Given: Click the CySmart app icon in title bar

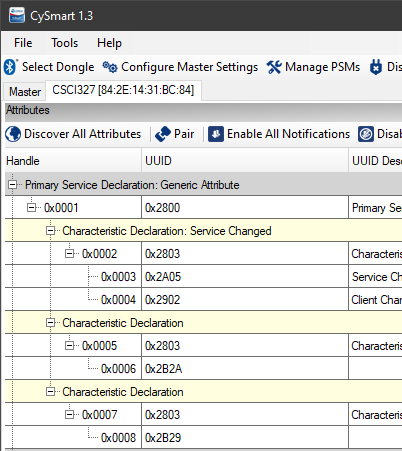Looking at the screenshot, I should coord(17,15).
